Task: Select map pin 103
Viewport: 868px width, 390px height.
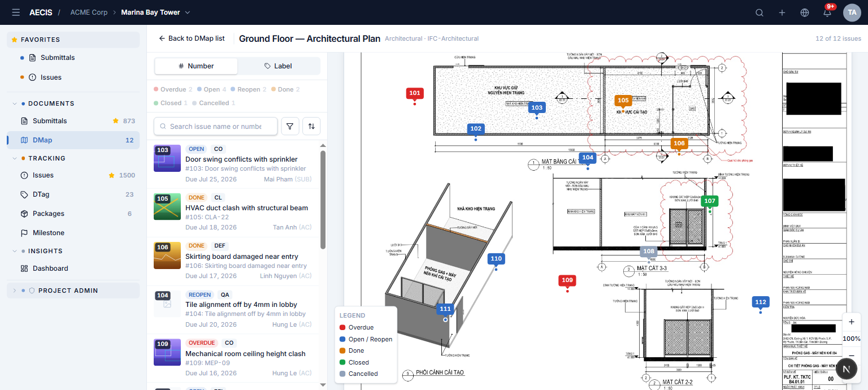Action: pyautogui.click(x=537, y=107)
